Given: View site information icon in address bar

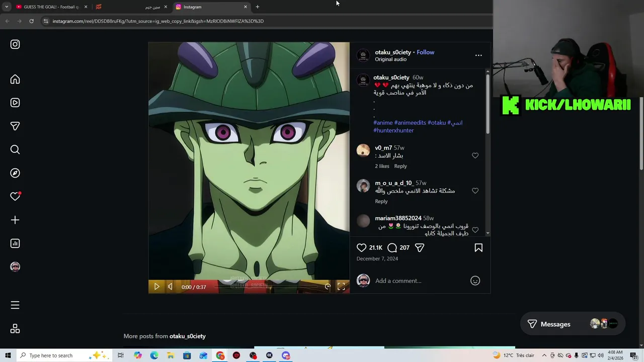Looking at the screenshot, I should [46, 21].
